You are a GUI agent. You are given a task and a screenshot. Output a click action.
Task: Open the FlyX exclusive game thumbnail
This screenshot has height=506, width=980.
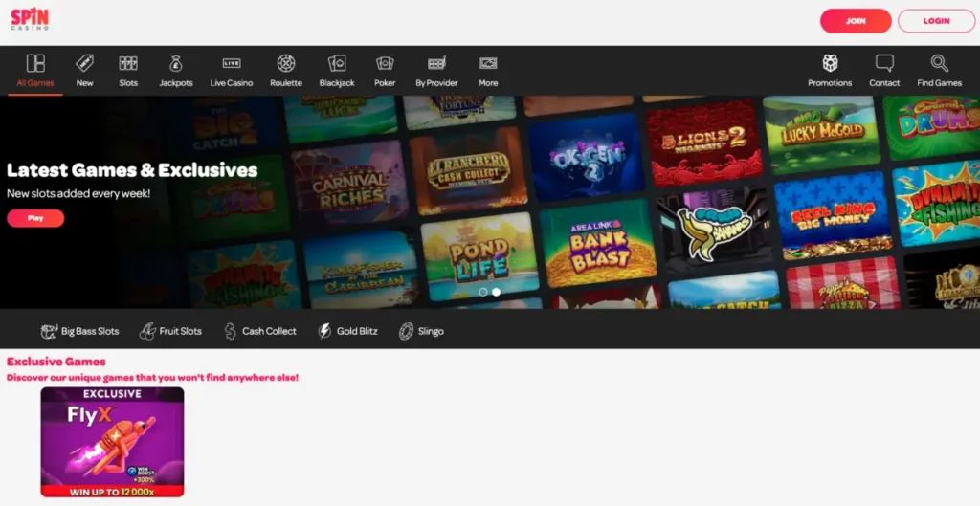(113, 442)
